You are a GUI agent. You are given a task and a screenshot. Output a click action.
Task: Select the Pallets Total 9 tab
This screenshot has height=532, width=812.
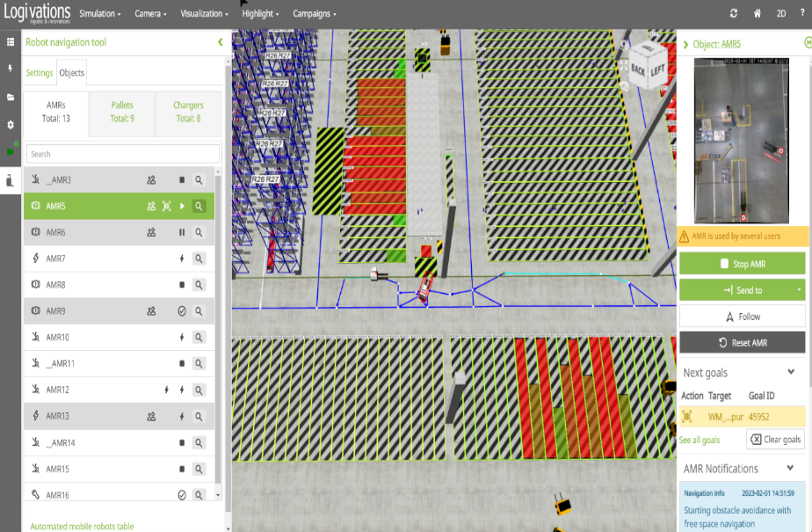click(x=122, y=112)
